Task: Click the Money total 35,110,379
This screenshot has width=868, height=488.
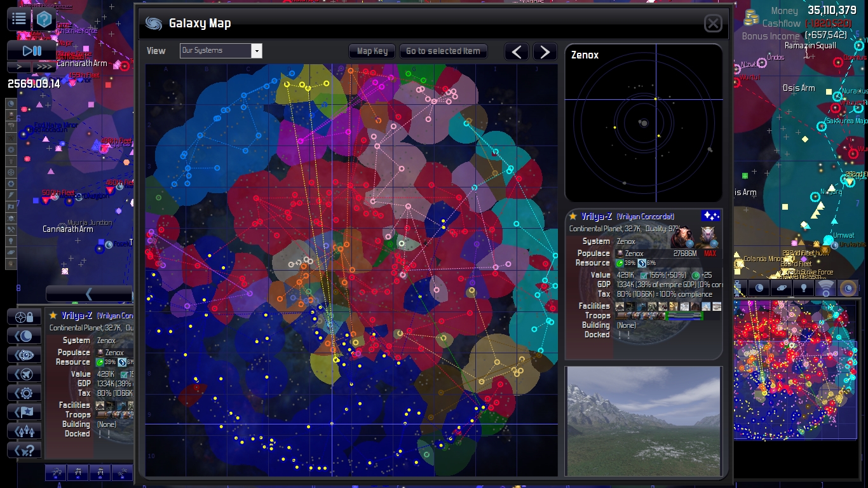Action: click(832, 10)
